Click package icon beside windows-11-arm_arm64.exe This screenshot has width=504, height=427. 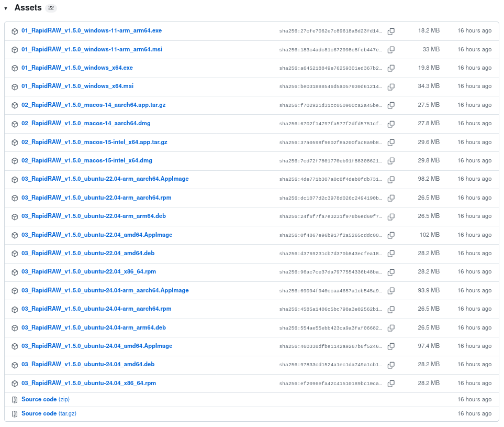tap(15, 31)
